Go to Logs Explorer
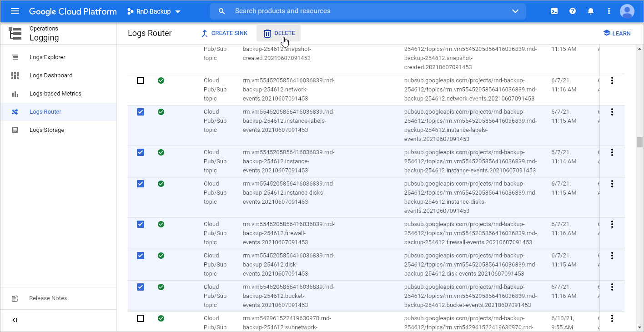The image size is (644, 332). point(47,57)
